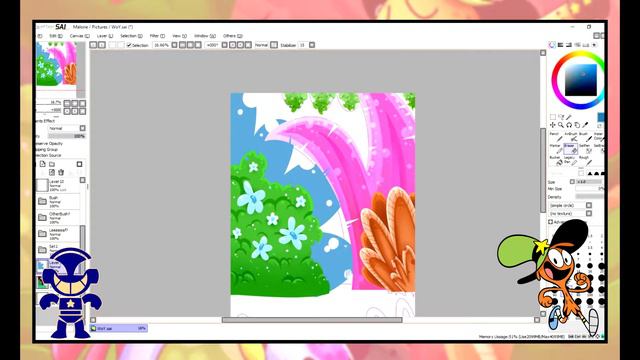Screen dimensions: 640x360
Task: Open the Layer menu
Action: coord(105,36)
